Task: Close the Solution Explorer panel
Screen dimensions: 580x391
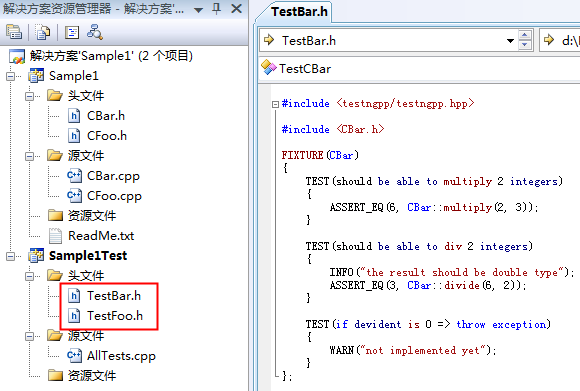Action: point(236,9)
